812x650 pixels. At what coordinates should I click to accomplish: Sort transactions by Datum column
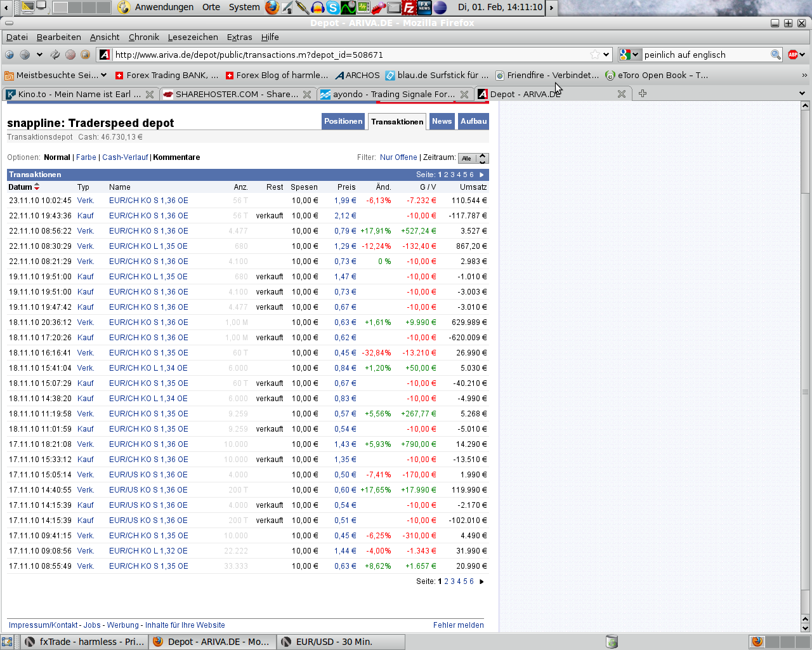point(23,187)
